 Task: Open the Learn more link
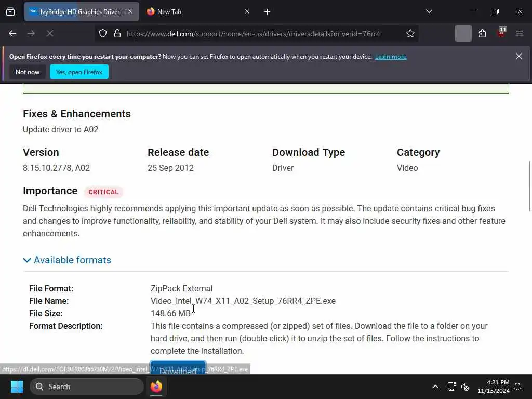pyautogui.click(x=391, y=57)
